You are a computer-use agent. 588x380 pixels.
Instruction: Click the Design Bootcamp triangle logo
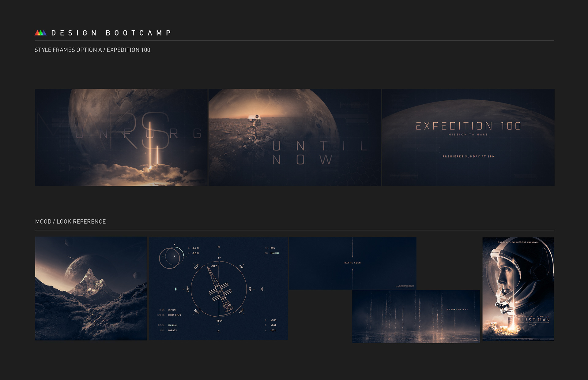40,33
